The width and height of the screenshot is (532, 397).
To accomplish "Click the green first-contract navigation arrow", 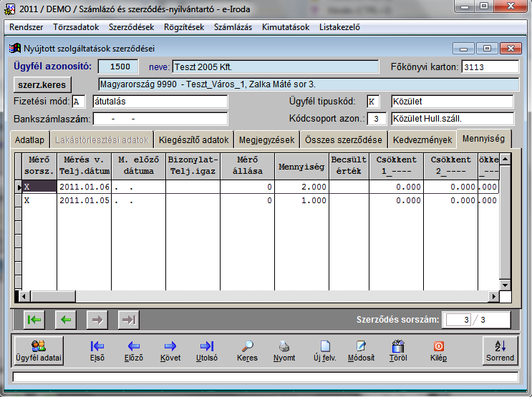I will (x=33, y=319).
